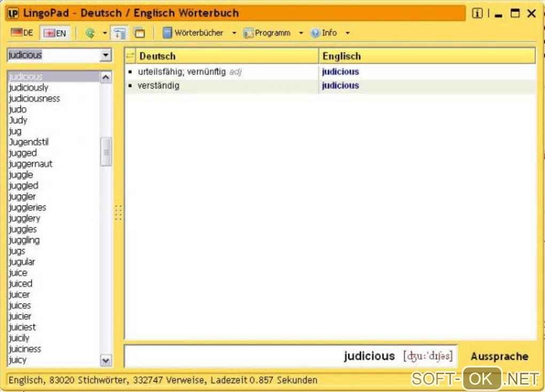This screenshot has height=392, width=545.
Task: Click the swap columns icon beside Deutsch
Action: 130,56
